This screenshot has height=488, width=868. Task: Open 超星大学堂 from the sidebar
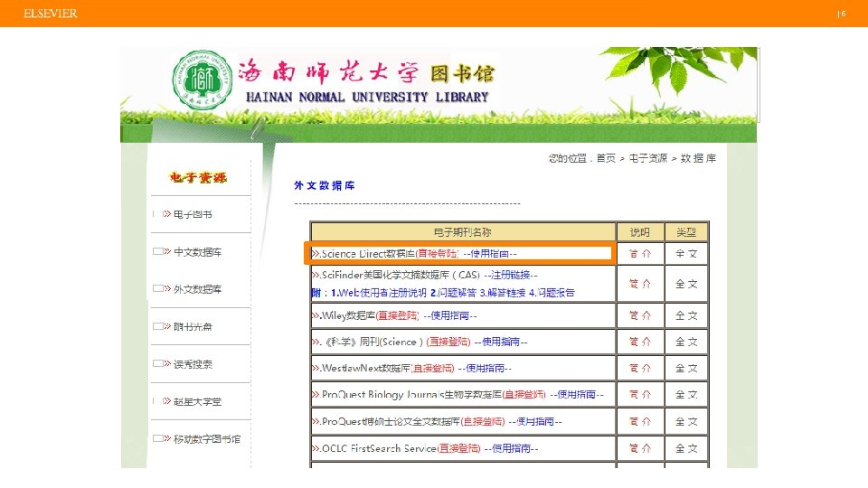coord(198,401)
